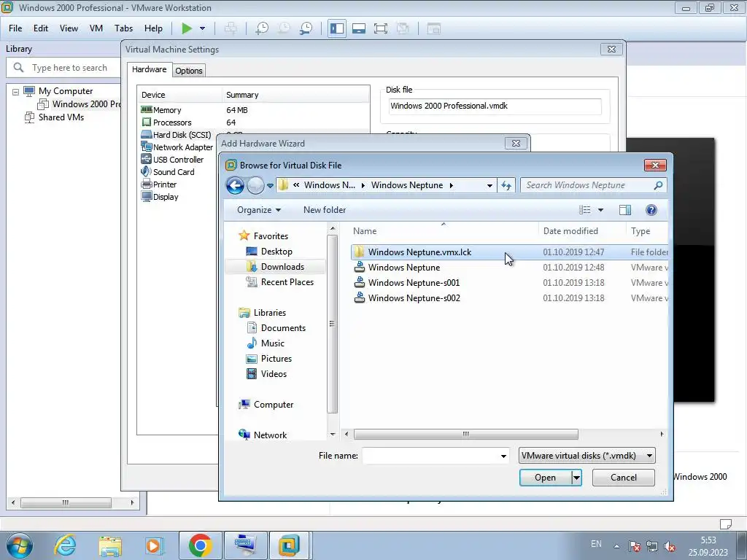The width and height of the screenshot is (747, 560).
Task: Select the Windows Neptune-s002 file
Action: pyautogui.click(x=509, y=298)
